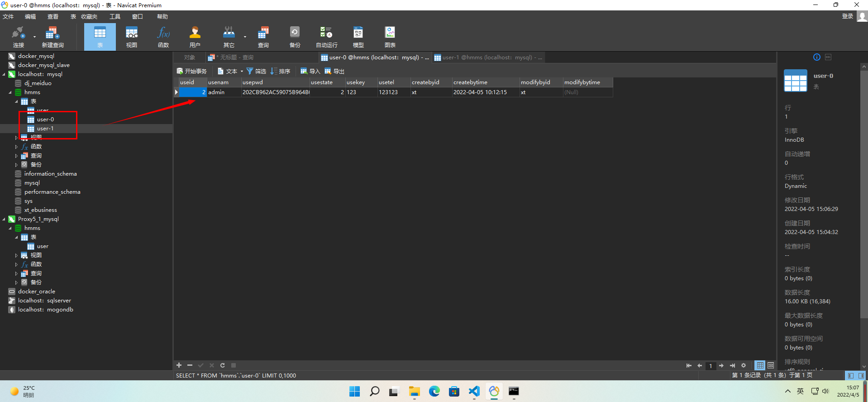Select the localhost: mogondb connection
The height and width of the screenshot is (402, 868).
pos(45,310)
